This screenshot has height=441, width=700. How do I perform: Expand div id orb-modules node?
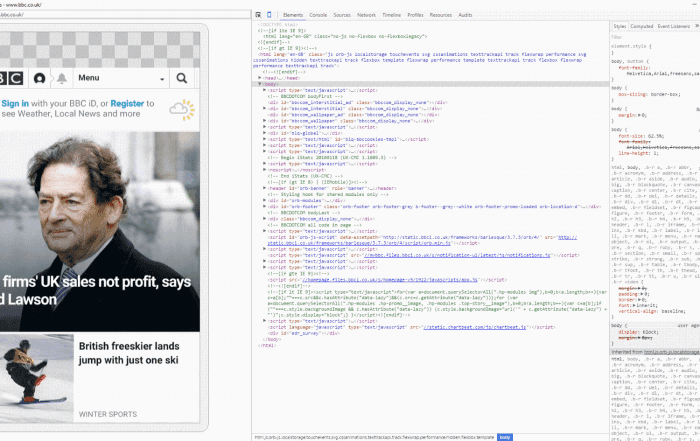click(265, 200)
